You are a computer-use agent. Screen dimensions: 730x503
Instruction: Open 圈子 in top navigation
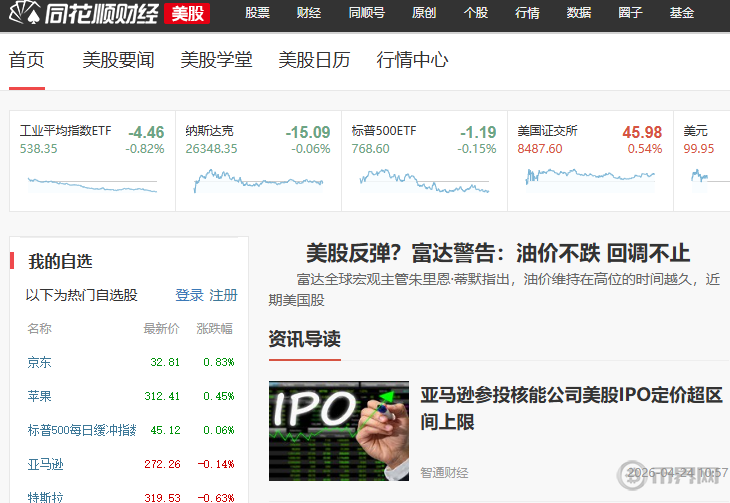630,13
